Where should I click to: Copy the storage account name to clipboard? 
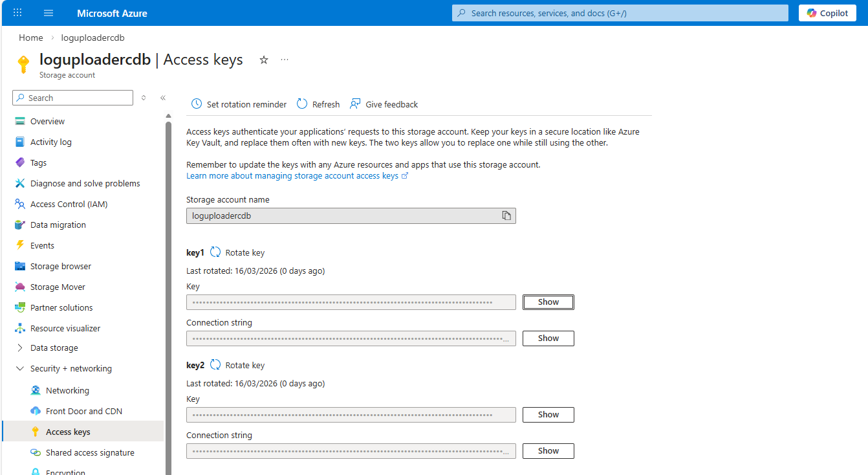pyautogui.click(x=506, y=216)
